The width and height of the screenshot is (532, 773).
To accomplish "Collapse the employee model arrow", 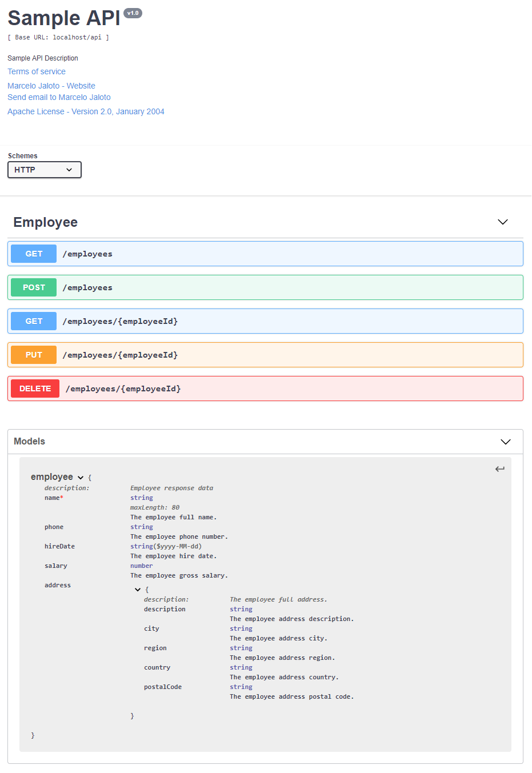I will [81, 478].
